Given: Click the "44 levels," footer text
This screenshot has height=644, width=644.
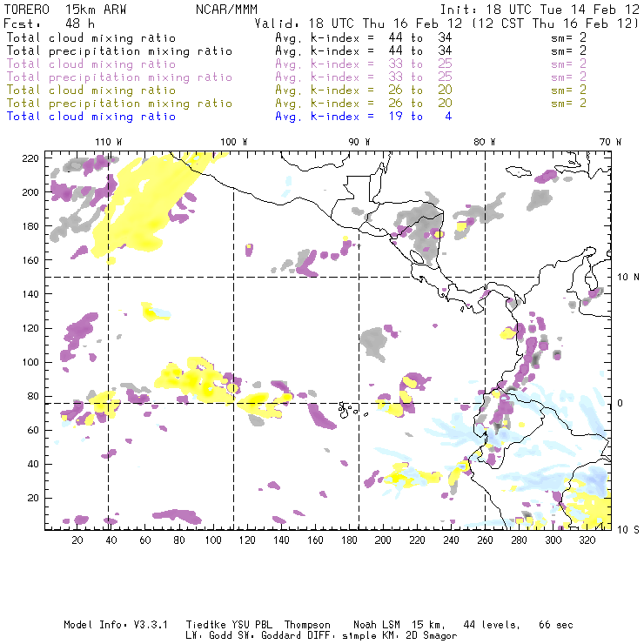Looking at the screenshot, I should (x=492, y=625).
